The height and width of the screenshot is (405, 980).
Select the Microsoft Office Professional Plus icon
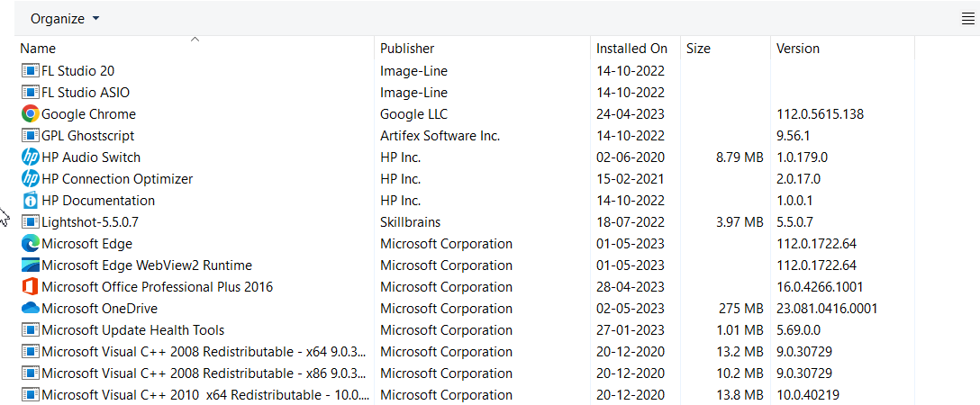30,287
